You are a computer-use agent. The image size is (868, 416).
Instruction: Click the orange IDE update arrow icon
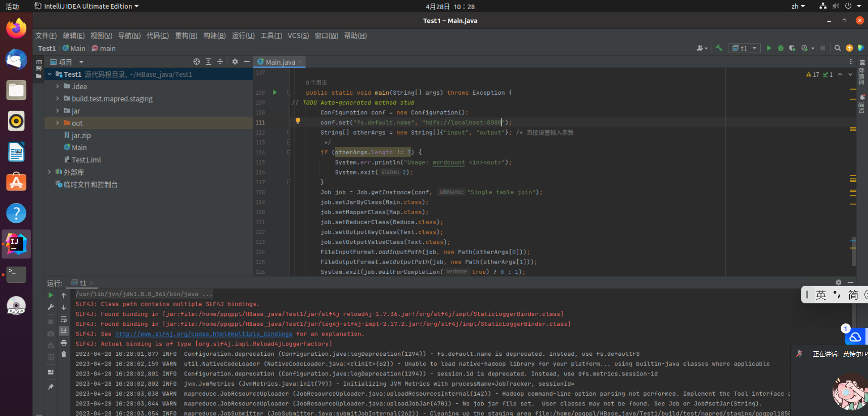pyautogui.click(x=849, y=48)
